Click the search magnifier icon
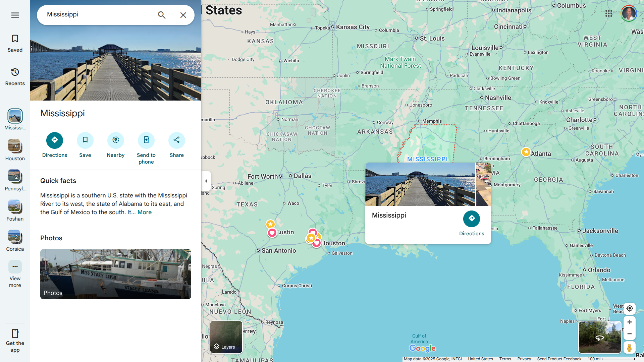This screenshot has height=362, width=644. point(162,15)
